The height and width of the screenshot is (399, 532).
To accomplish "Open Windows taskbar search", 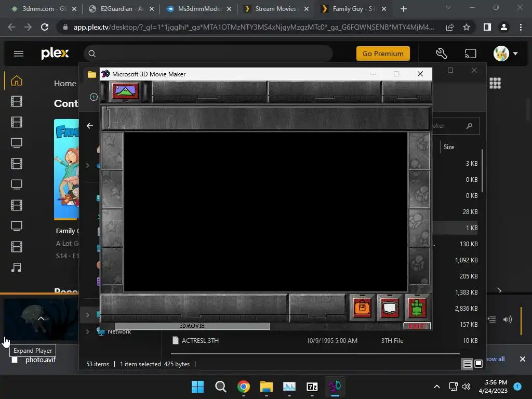I will pyautogui.click(x=220, y=387).
